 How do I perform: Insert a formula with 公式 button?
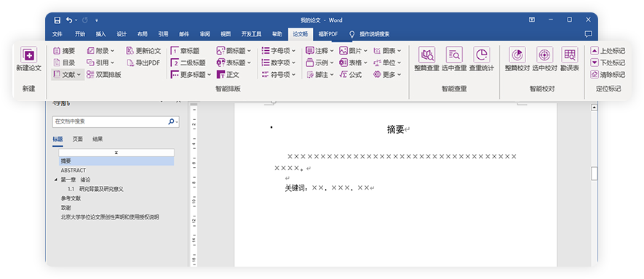350,75
